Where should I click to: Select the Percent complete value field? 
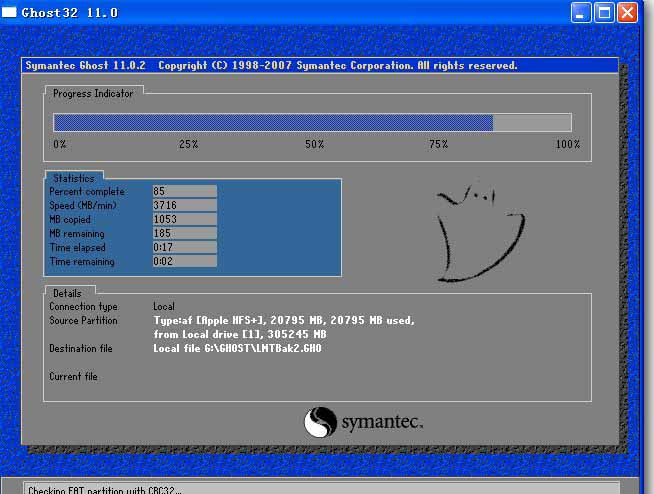[183, 191]
